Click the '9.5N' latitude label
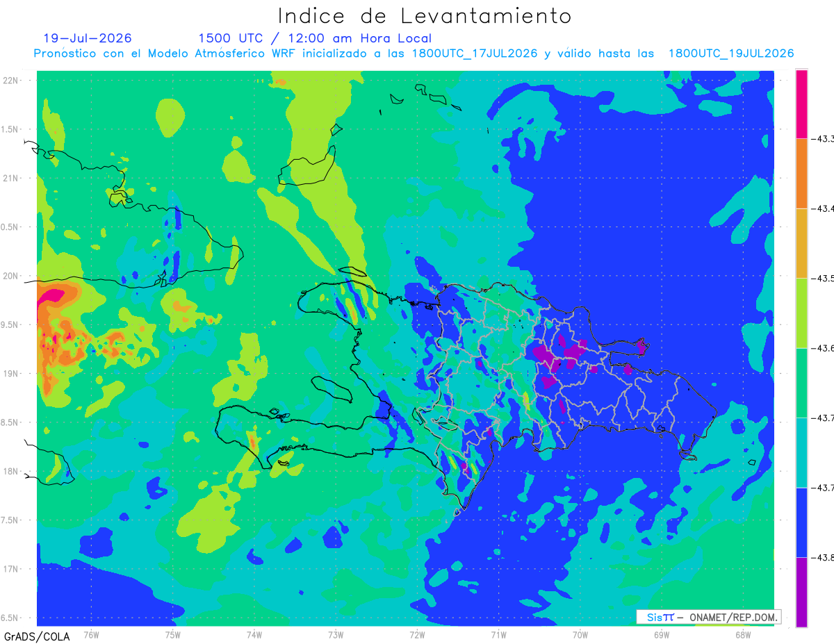The image size is (834, 644). pos(10,324)
